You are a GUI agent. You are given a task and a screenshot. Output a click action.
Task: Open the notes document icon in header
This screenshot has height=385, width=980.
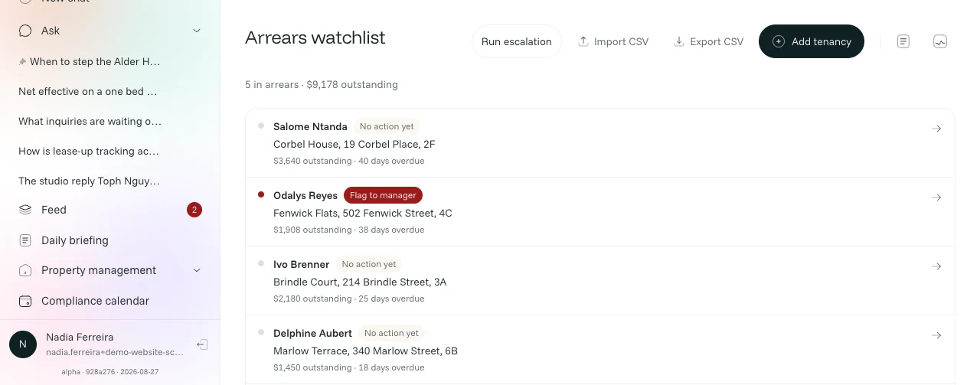coord(903,41)
